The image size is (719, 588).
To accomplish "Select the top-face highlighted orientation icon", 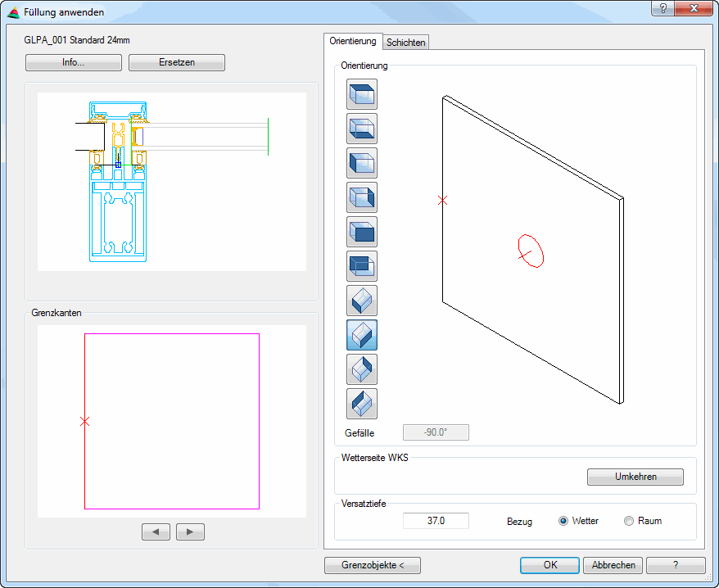I will click(362, 94).
